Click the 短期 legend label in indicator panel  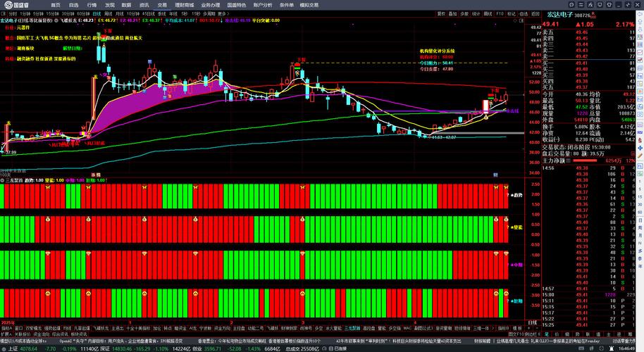(x=517, y=301)
